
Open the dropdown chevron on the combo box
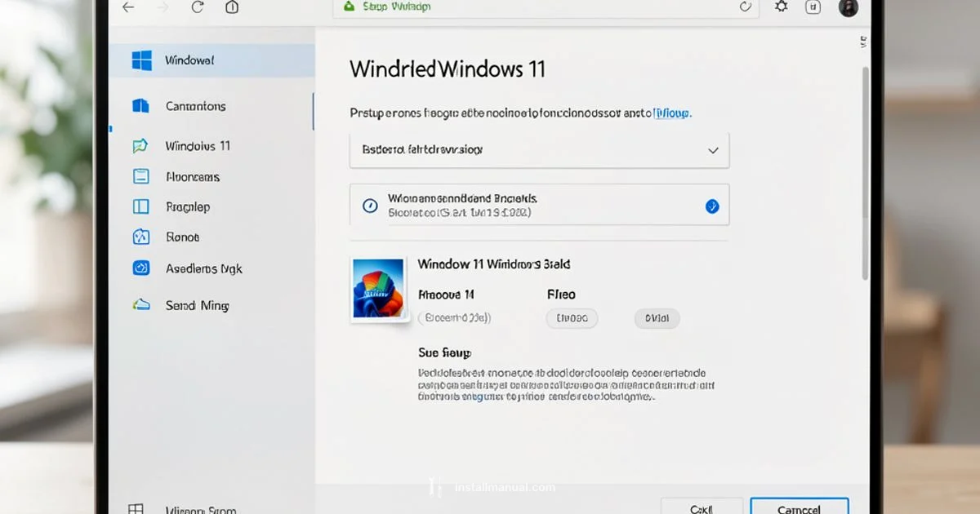coord(715,150)
